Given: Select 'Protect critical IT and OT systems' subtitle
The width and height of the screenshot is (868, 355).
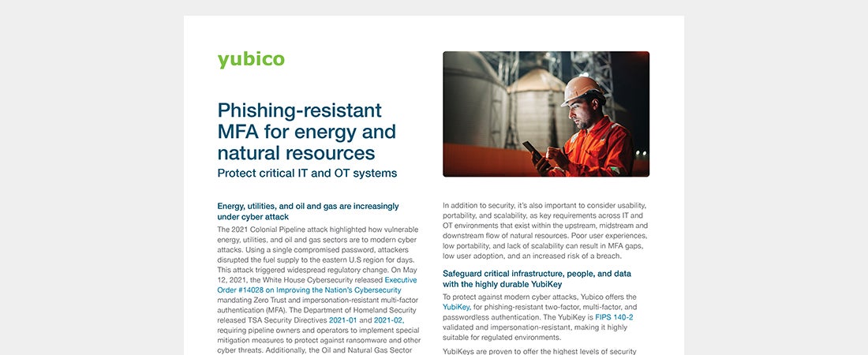Looking at the screenshot, I should pyautogui.click(x=307, y=173).
